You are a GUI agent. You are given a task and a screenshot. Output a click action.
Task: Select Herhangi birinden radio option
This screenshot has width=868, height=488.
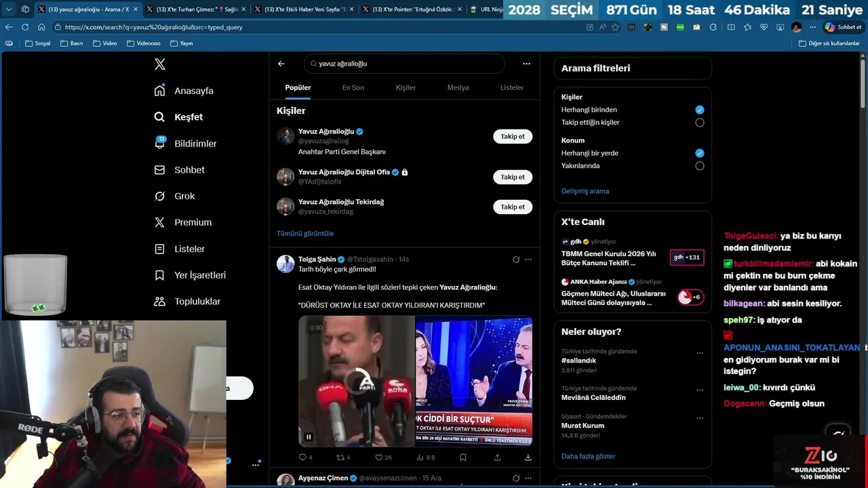tap(700, 110)
